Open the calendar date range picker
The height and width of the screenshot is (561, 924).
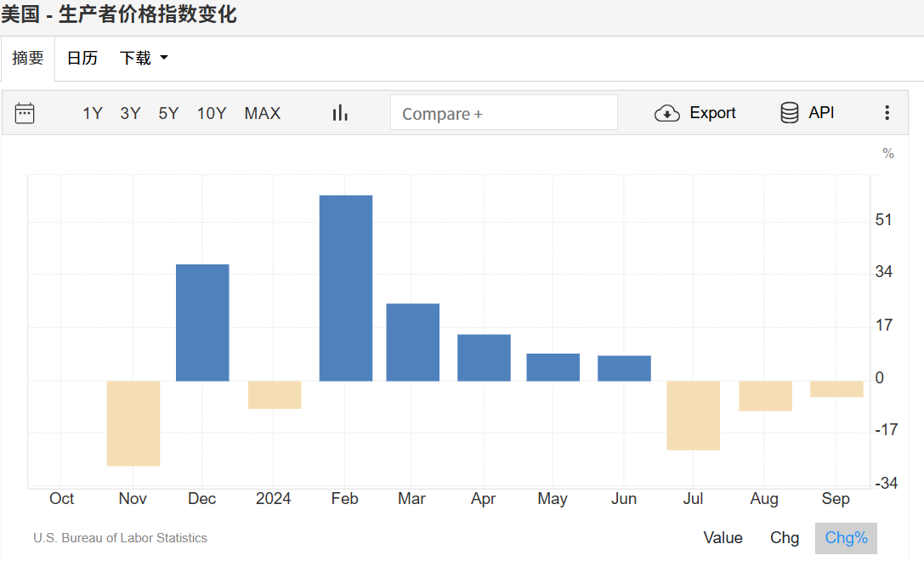point(25,113)
